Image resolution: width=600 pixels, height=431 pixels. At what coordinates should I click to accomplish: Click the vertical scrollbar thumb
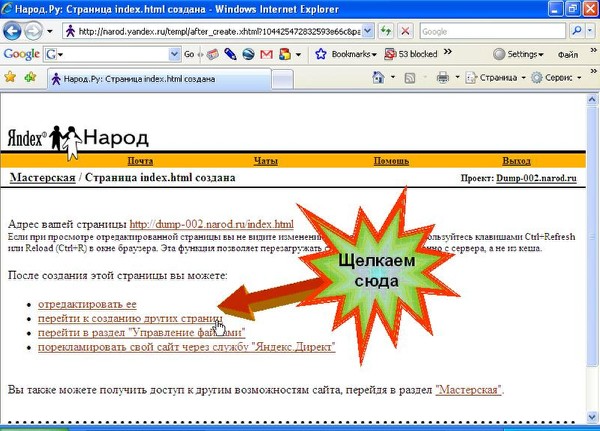click(x=592, y=235)
